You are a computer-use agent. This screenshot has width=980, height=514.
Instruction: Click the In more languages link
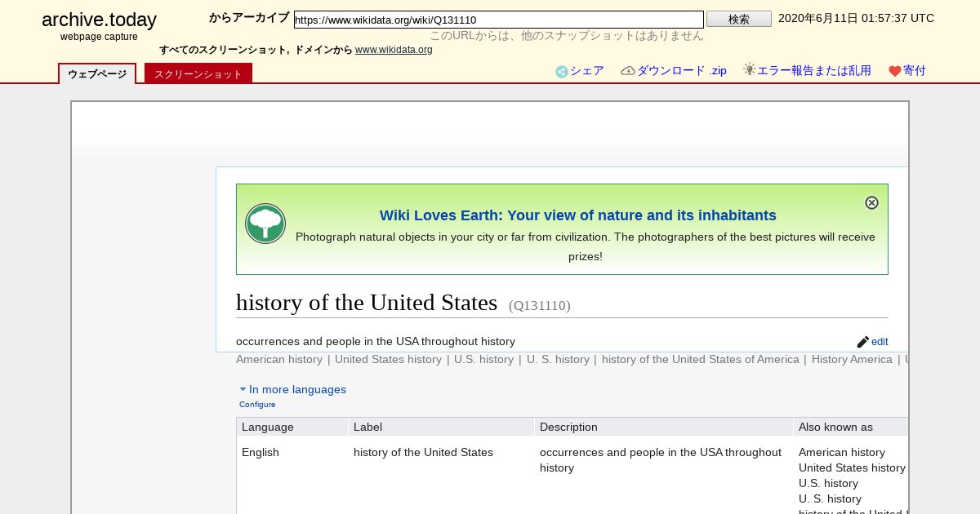click(x=297, y=389)
